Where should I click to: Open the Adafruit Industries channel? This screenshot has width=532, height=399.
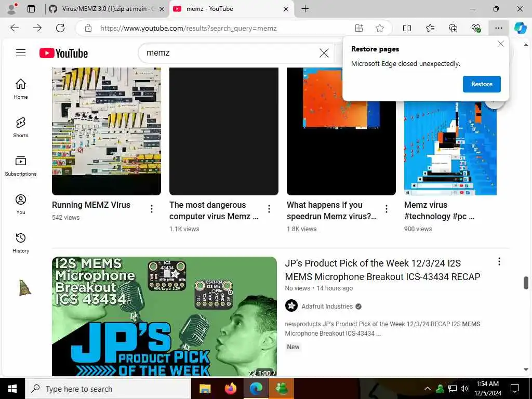pos(327,307)
